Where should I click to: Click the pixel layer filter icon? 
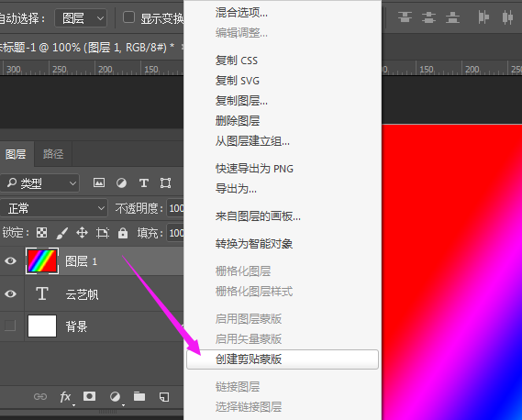click(x=99, y=182)
